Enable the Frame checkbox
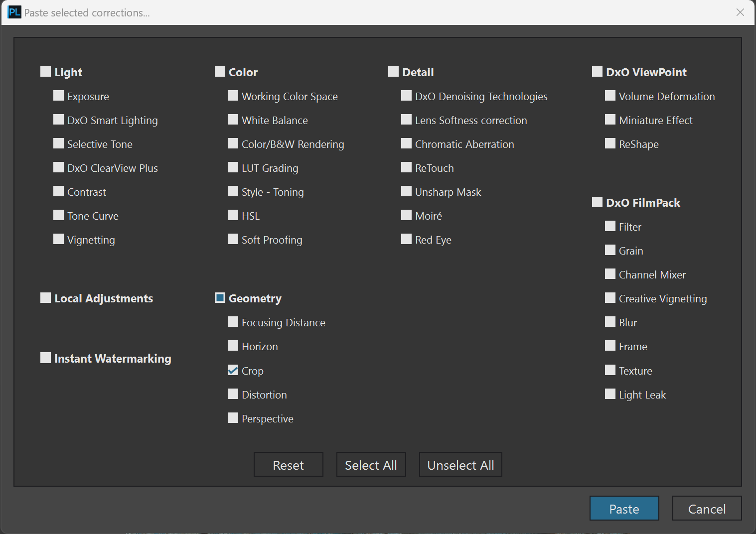 pos(610,346)
